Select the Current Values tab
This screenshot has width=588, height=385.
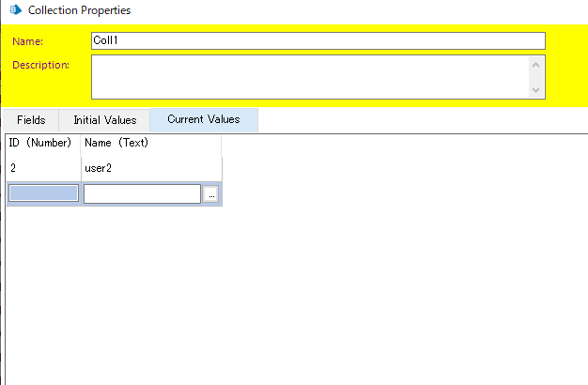(203, 119)
